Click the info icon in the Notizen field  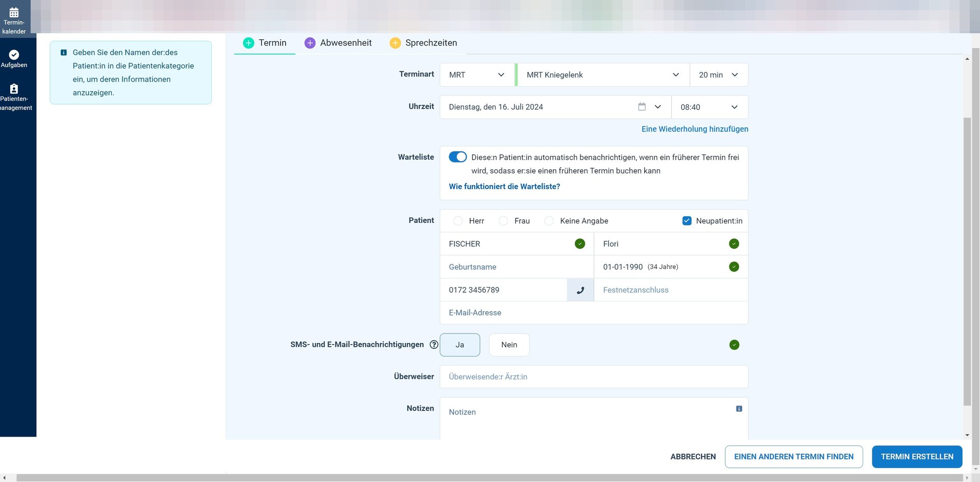pyautogui.click(x=739, y=409)
